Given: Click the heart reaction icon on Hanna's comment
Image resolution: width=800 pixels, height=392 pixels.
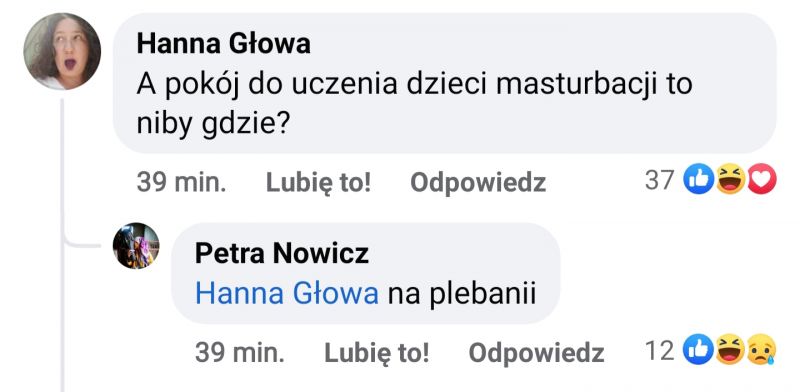Looking at the screenshot, I should point(762,179).
